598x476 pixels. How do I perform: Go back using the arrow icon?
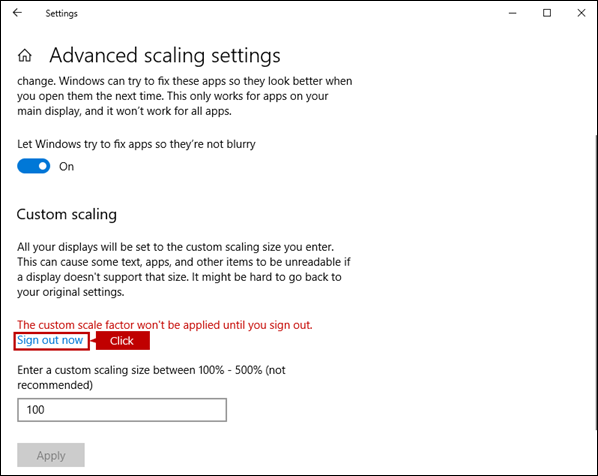(x=18, y=13)
